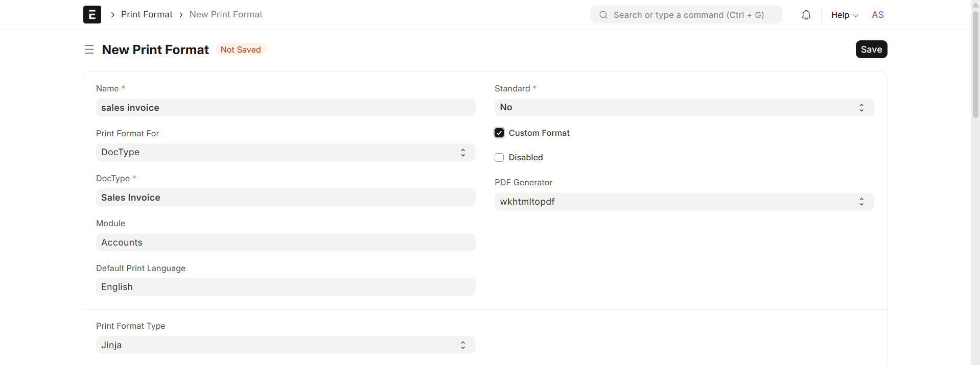Open the Help menu
The height and width of the screenshot is (365, 980).
844,15
